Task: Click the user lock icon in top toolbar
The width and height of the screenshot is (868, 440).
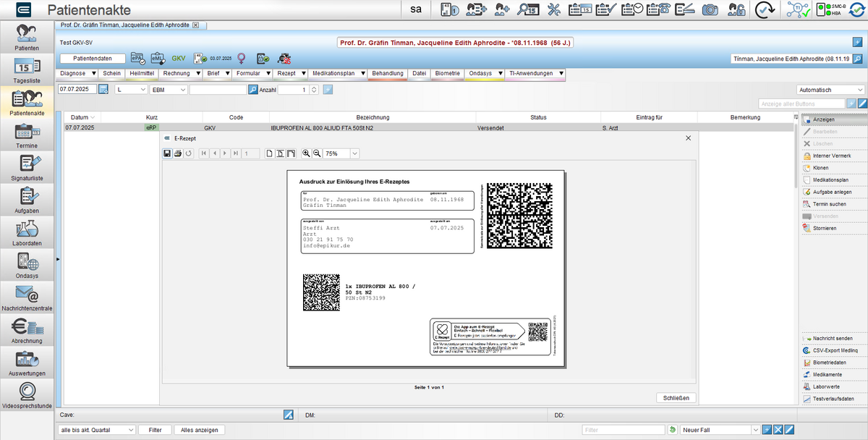Action: point(736,9)
